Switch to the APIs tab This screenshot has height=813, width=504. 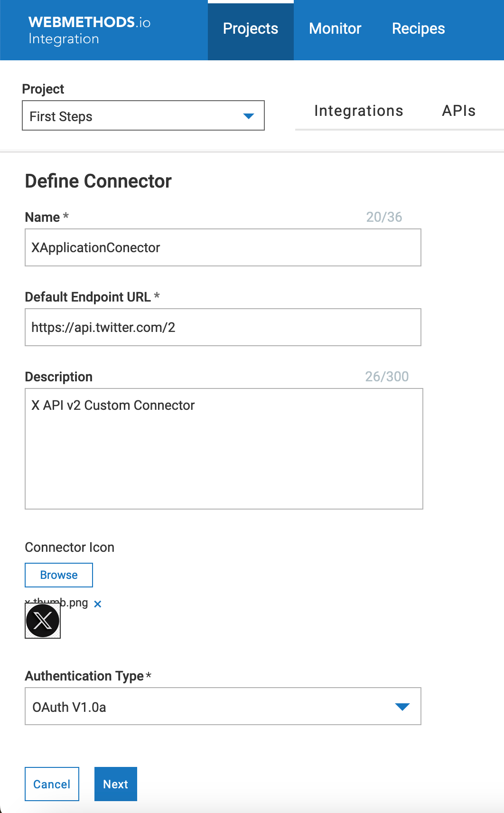click(458, 111)
